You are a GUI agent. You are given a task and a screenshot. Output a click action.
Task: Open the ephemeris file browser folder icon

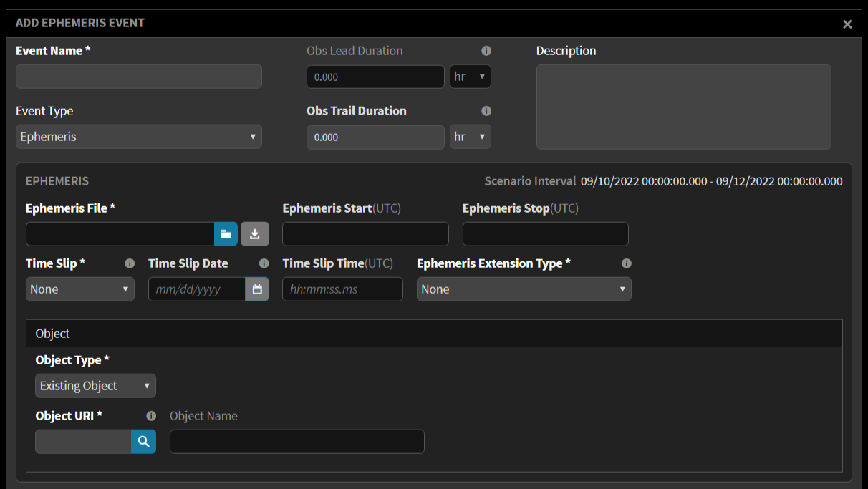pos(226,233)
